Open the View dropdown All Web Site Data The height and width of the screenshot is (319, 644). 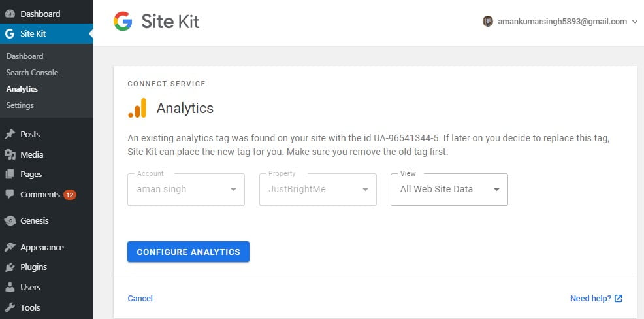[449, 190]
